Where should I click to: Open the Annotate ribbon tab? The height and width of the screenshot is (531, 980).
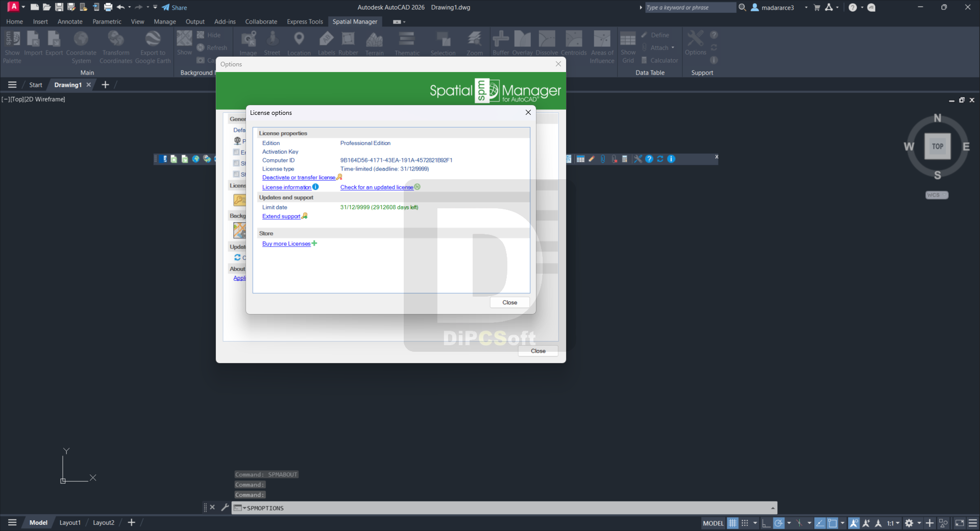[70, 21]
